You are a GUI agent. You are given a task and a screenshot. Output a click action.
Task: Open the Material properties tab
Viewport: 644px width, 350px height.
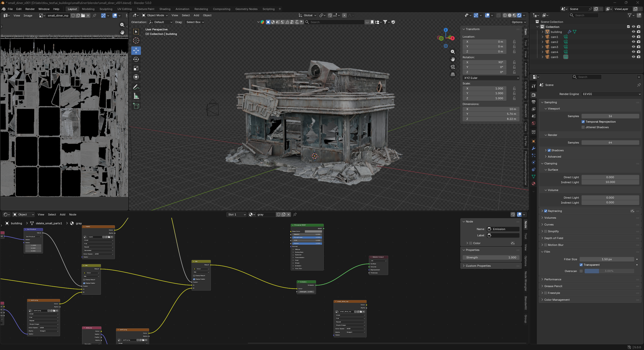[x=533, y=184]
